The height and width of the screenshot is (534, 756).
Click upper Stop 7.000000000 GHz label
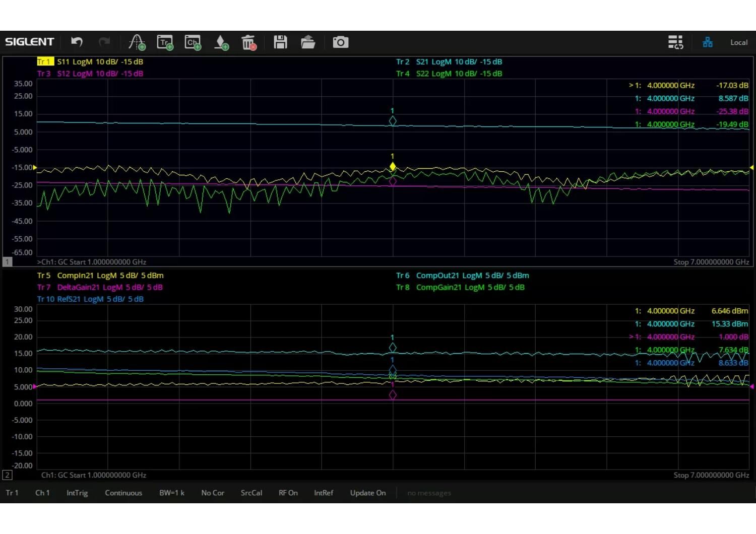[x=711, y=262]
